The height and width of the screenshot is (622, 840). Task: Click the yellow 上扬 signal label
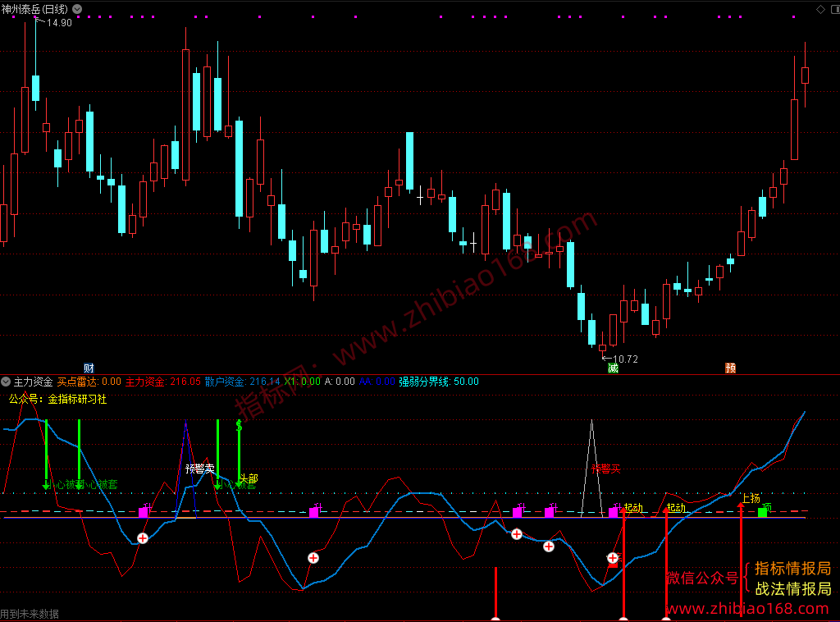click(x=751, y=498)
